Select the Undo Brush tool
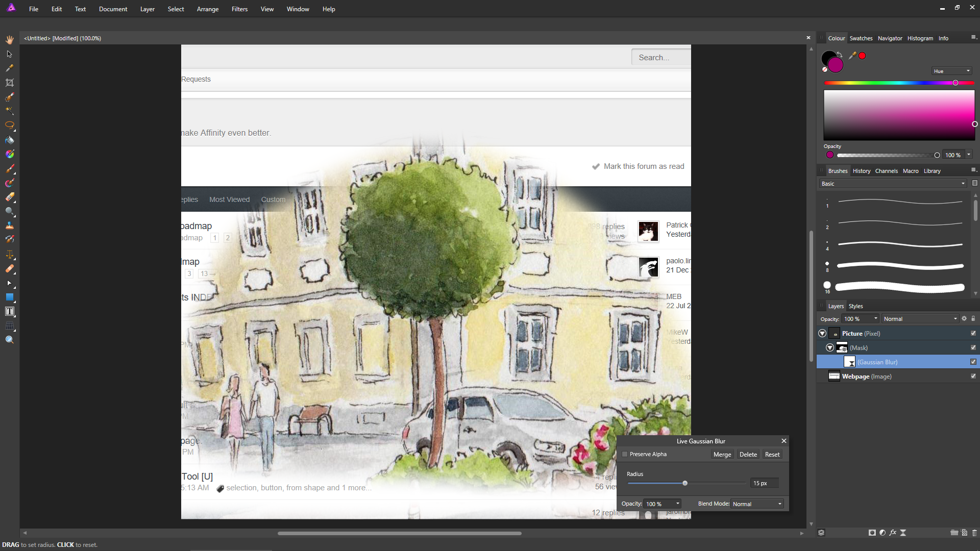 click(10, 240)
